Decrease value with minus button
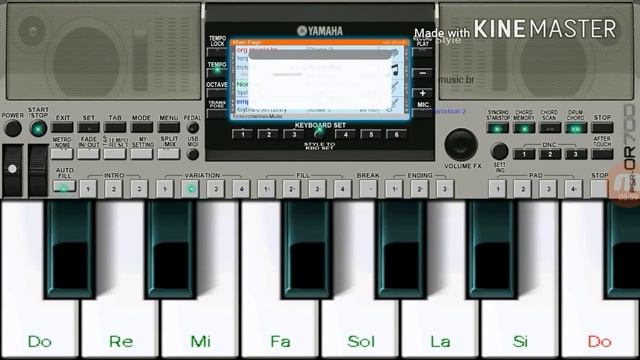Image resolution: width=640 pixels, height=360 pixels. [422, 73]
